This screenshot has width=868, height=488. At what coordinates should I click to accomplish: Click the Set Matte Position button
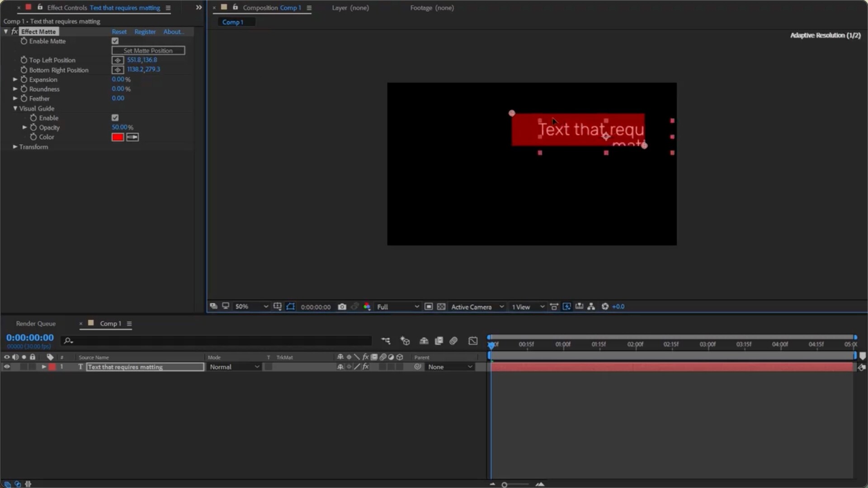(x=148, y=51)
